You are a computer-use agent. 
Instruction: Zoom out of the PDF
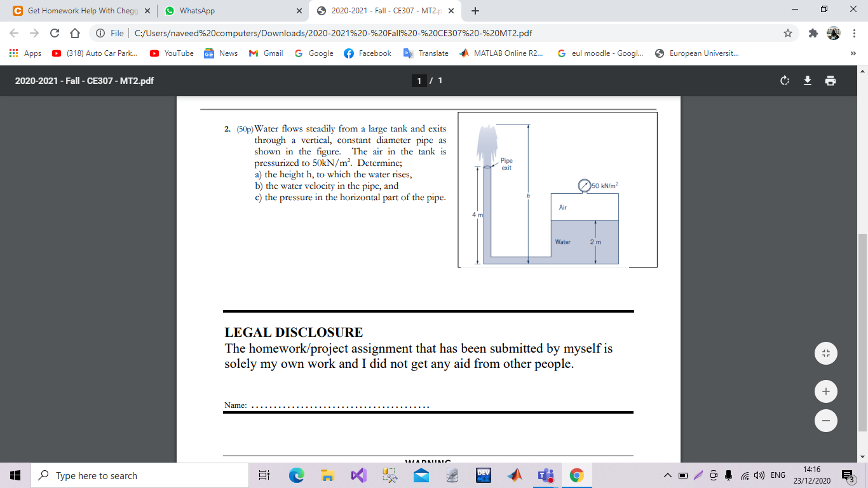(825, 420)
